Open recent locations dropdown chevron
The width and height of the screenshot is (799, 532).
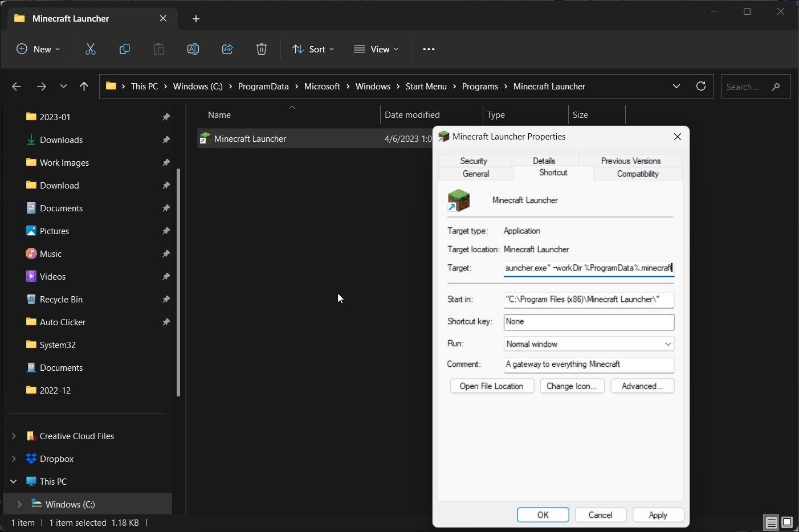(x=63, y=87)
